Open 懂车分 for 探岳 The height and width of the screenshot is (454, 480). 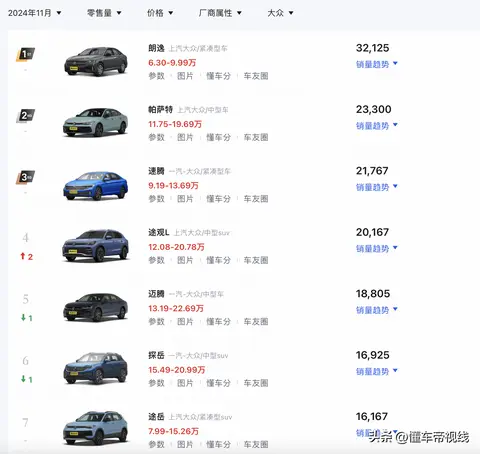[x=218, y=383]
